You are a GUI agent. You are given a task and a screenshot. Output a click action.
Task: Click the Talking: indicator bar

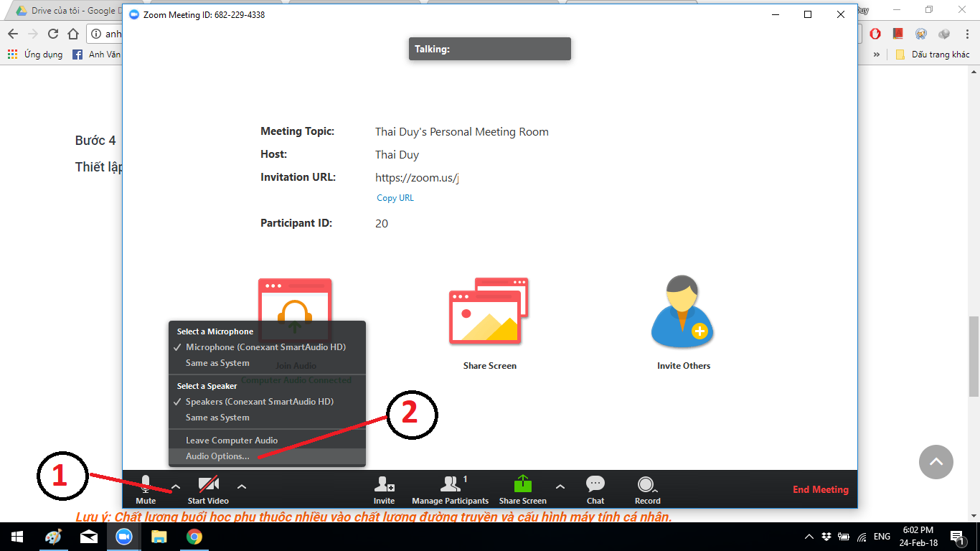[x=490, y=49]
